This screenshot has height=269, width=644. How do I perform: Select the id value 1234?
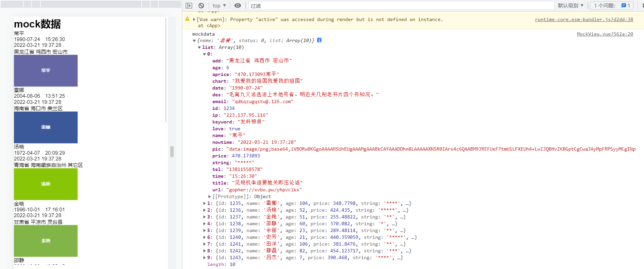(x=229, y=108)
